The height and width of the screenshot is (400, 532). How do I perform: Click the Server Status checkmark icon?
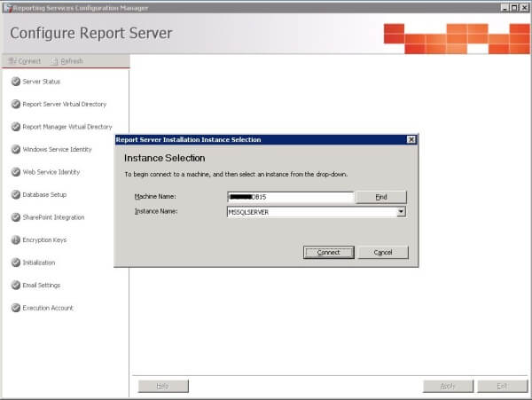[16, 82]
